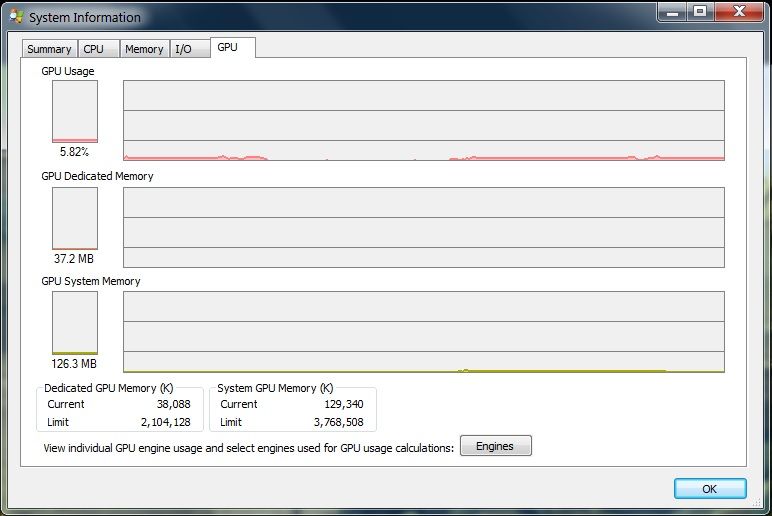Select the GPU tab

point(233,47)
